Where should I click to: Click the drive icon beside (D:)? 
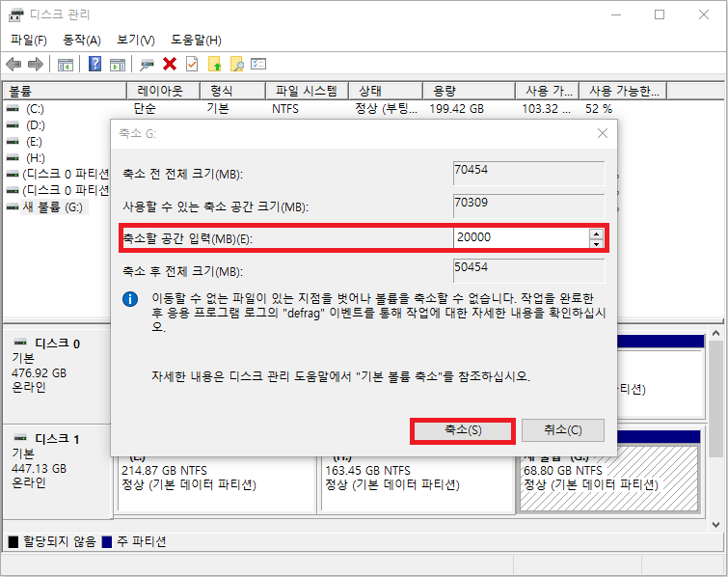13,125
